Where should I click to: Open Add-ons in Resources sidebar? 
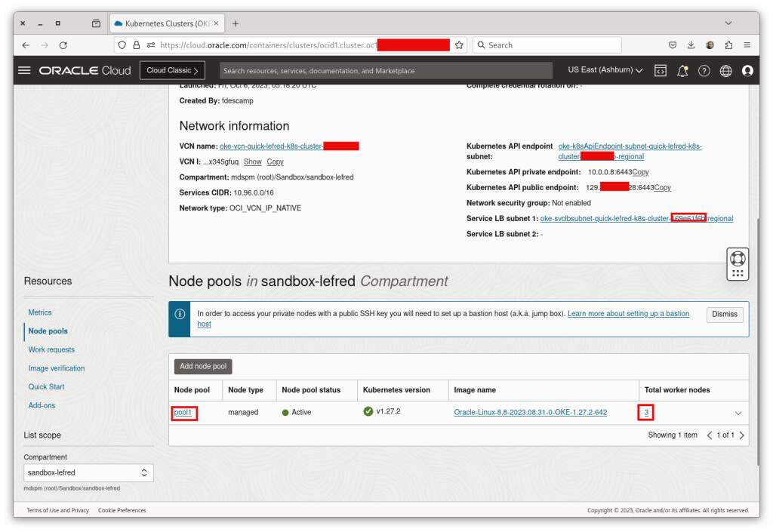pyautogui.click(x=42, y=406)
